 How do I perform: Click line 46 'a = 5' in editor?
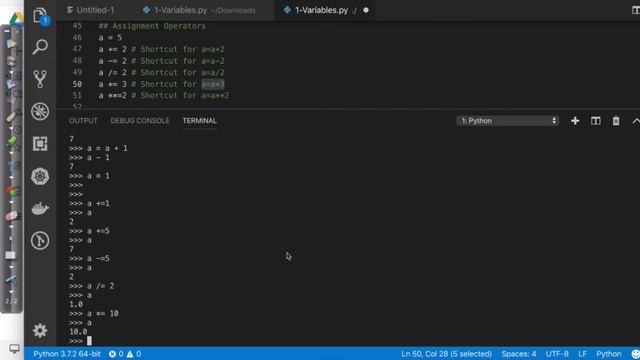110,38
